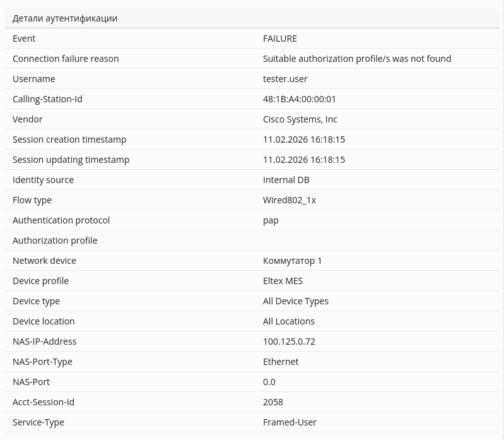Click the Calling-Station-Id MAC address value
The width and height of the screenshot is (504, 440).
click(299, 99)
